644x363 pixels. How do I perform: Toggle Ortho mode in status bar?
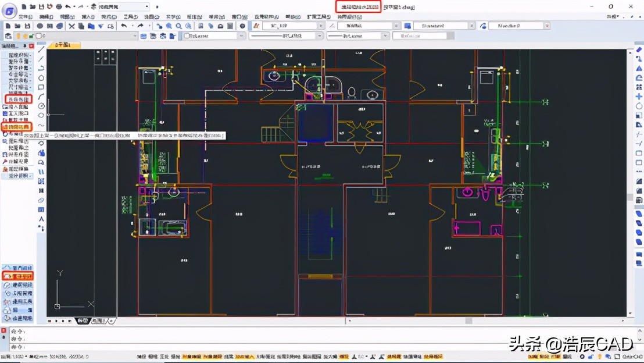pyautogui.click(x=164, y=357)
